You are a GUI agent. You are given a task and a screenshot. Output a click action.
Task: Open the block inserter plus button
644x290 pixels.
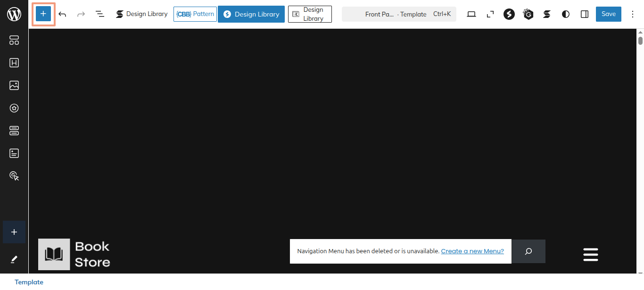(x=43, y=14)
